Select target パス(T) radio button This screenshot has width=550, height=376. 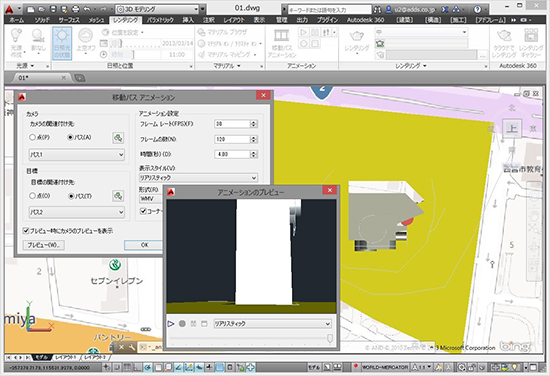tap(71, 196)
